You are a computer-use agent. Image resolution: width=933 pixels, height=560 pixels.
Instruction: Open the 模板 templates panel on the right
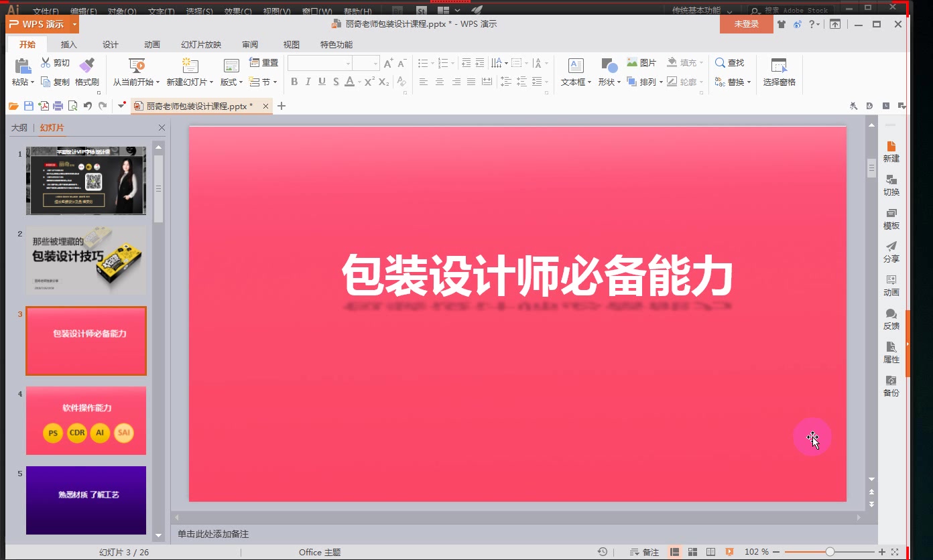891,219
